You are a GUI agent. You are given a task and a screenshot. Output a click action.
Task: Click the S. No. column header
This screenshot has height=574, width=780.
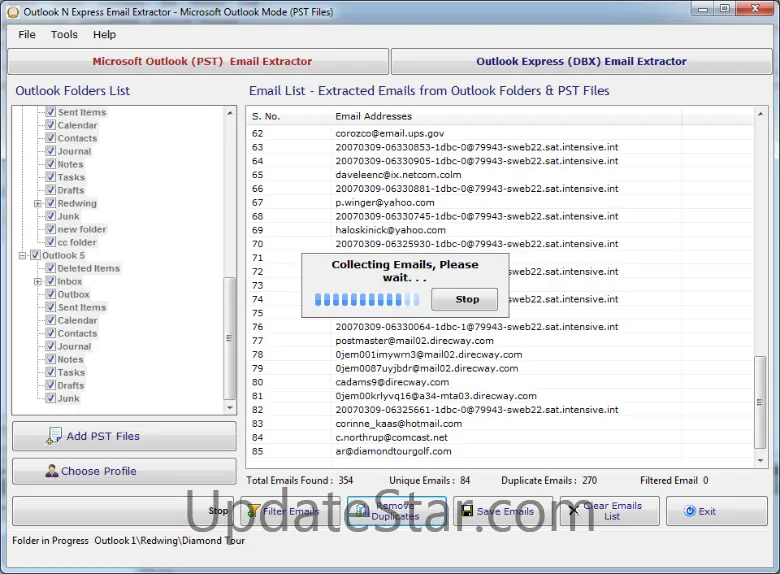coord(289,116)
